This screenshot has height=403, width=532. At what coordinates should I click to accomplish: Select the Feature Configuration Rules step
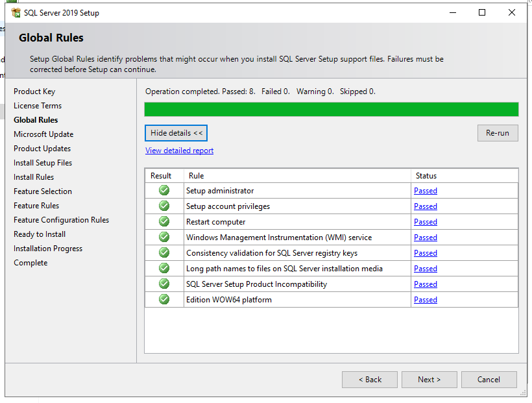(62, 220)
